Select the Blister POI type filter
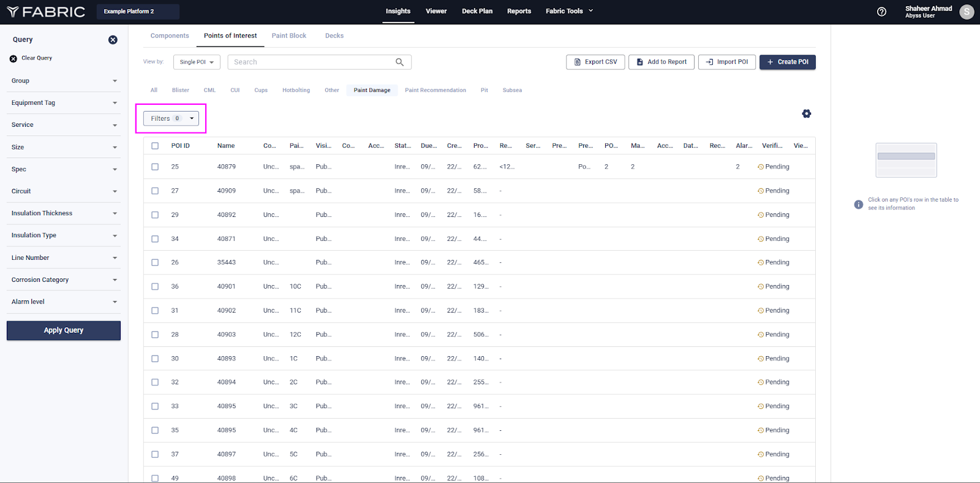980x483 pixels. pos(181,90)
